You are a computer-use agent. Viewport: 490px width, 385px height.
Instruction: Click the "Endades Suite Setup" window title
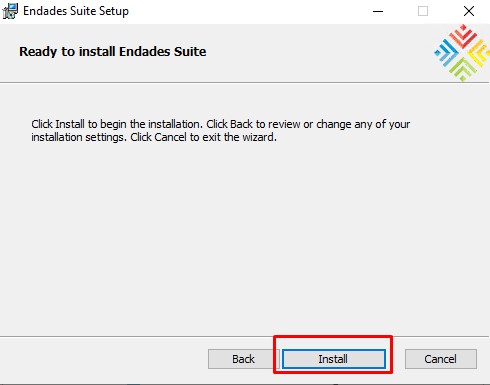click(x=76, y=11)
